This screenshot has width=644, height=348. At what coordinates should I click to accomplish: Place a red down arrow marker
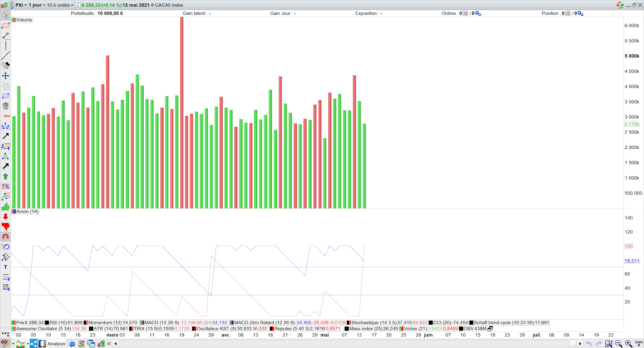point(5,217)
